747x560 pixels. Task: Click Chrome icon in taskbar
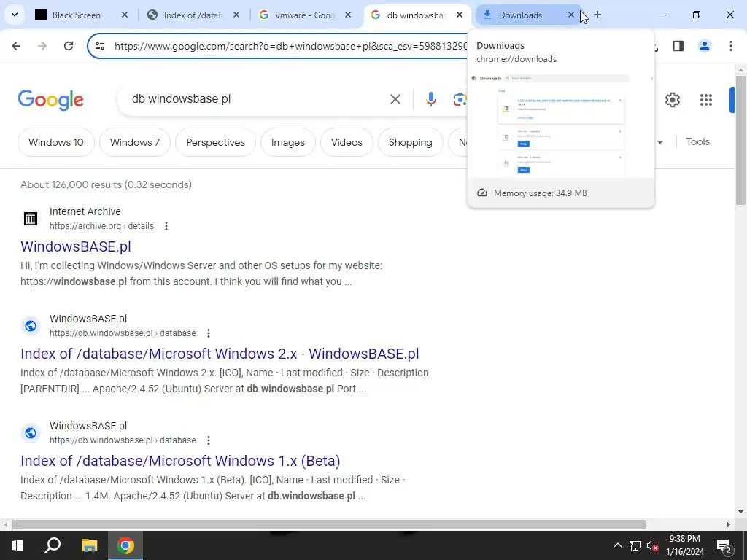[x=125, y=545]
